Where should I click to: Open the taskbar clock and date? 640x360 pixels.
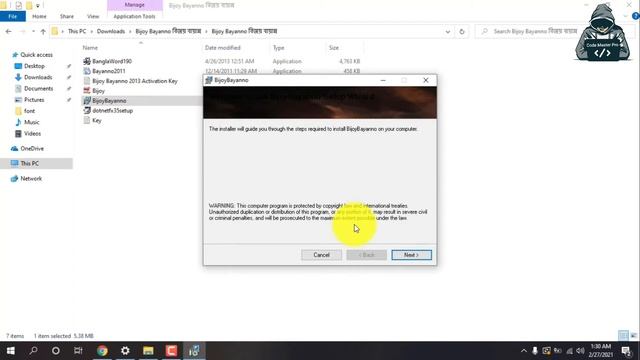(600, 351)
